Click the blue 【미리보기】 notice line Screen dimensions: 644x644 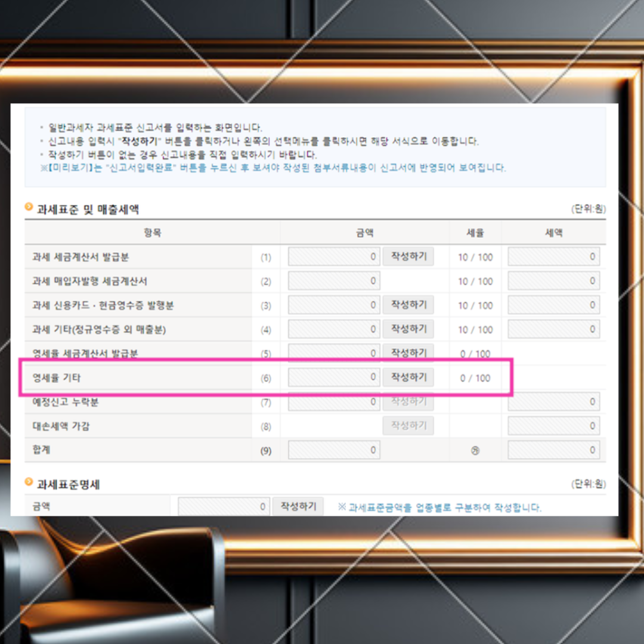(x=273, y=168)
